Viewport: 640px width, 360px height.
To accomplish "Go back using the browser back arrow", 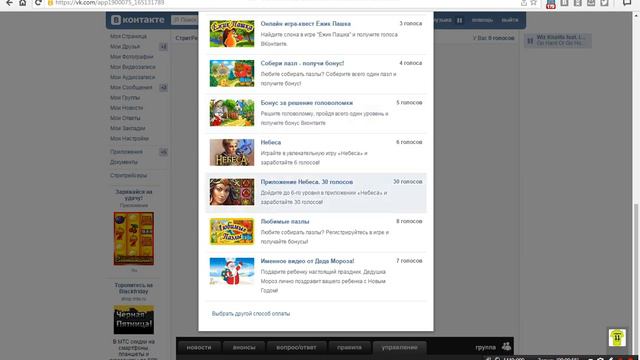I will 9,3.
